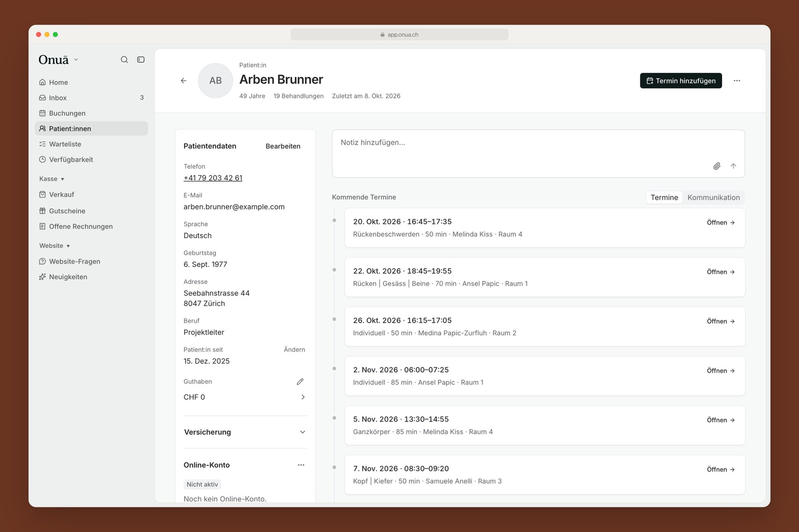Expand the Versicherung section
This screenshot has width=799, height=532.
pos(245,432)
